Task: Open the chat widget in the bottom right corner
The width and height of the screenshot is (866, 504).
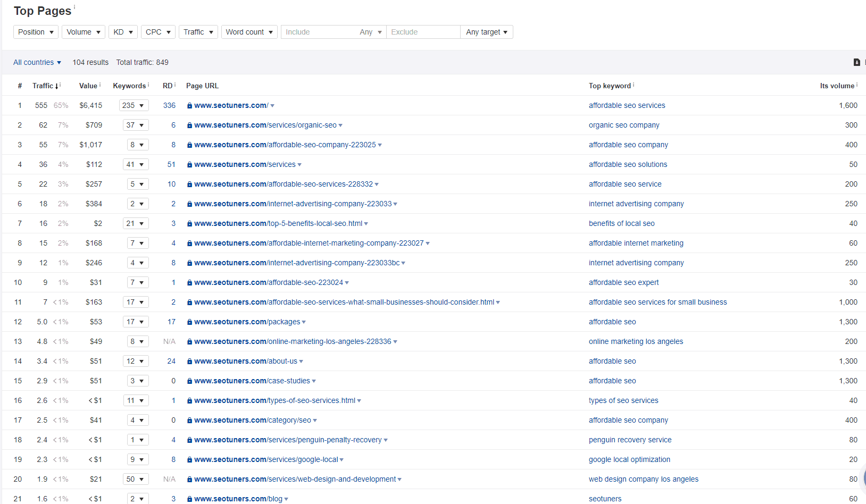Action: (x=862, y=478)
